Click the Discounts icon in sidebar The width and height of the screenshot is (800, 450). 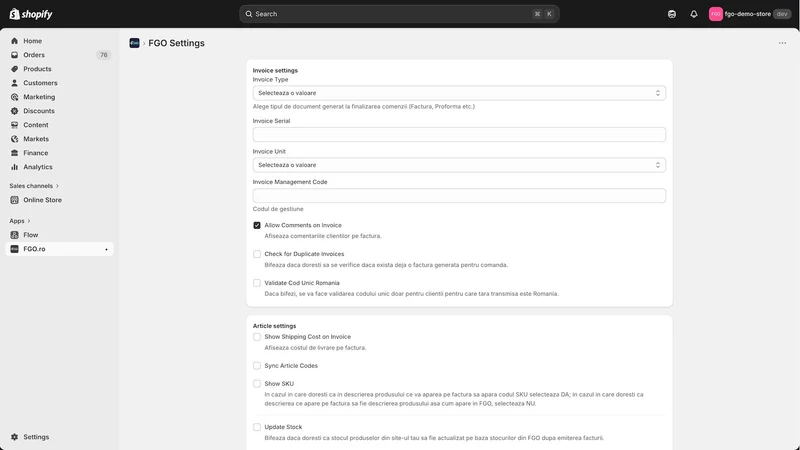point(14,111)
